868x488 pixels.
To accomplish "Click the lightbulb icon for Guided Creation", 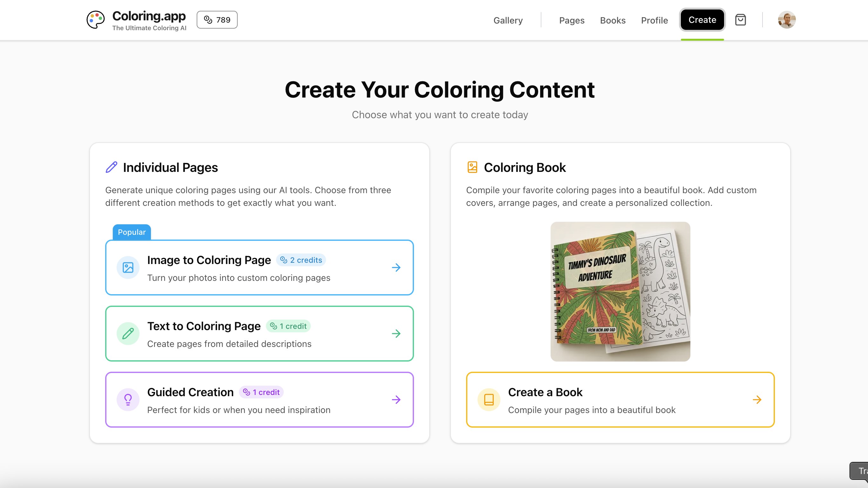I will 128,400.
